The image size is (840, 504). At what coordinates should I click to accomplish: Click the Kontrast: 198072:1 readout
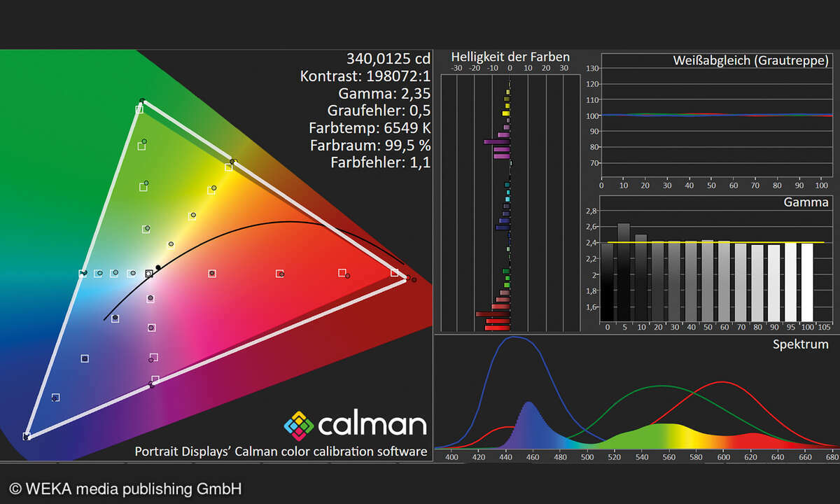pyautogui.click(x=365, y=76)
